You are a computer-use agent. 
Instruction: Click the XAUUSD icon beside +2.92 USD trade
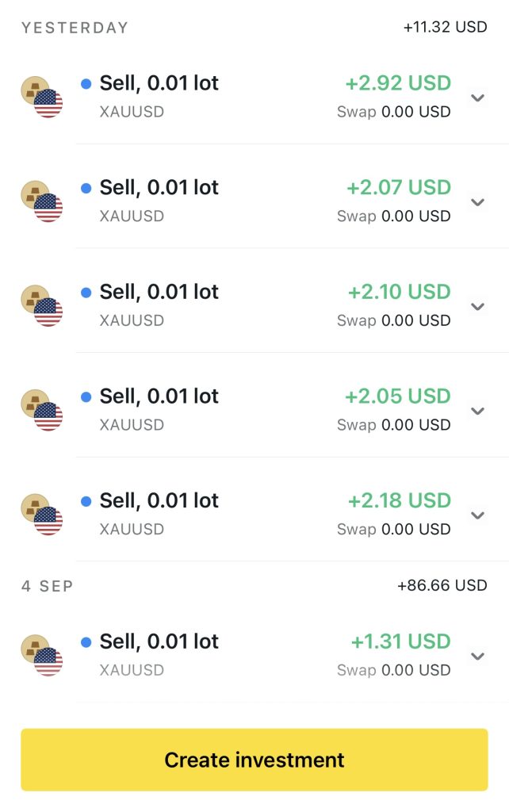click(x=41, y=97)
